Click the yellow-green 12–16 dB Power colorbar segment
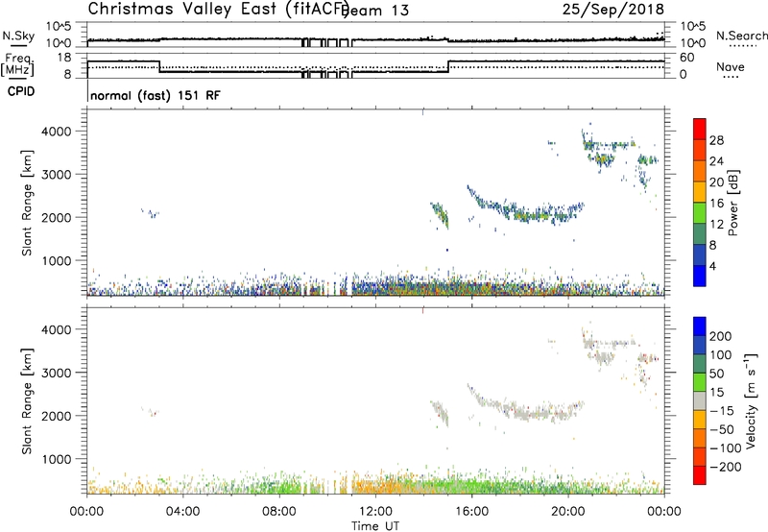 700,213
